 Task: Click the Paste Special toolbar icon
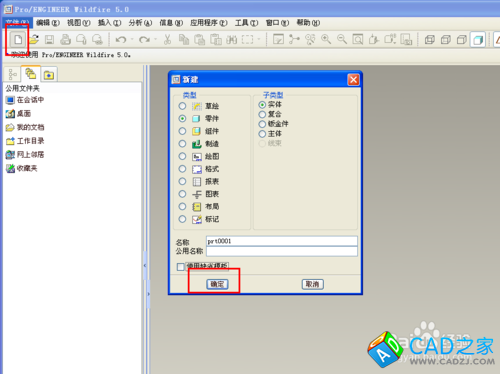pos(216,40)
